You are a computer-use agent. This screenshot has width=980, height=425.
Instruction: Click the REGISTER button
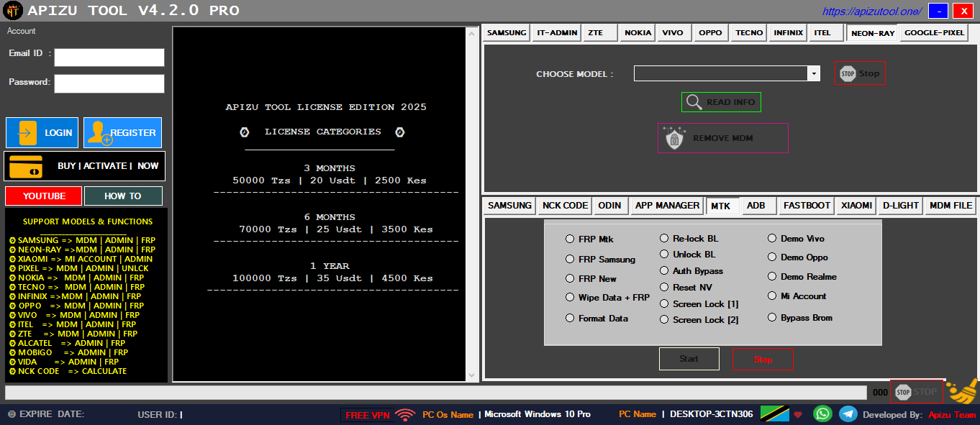(122, 132)
